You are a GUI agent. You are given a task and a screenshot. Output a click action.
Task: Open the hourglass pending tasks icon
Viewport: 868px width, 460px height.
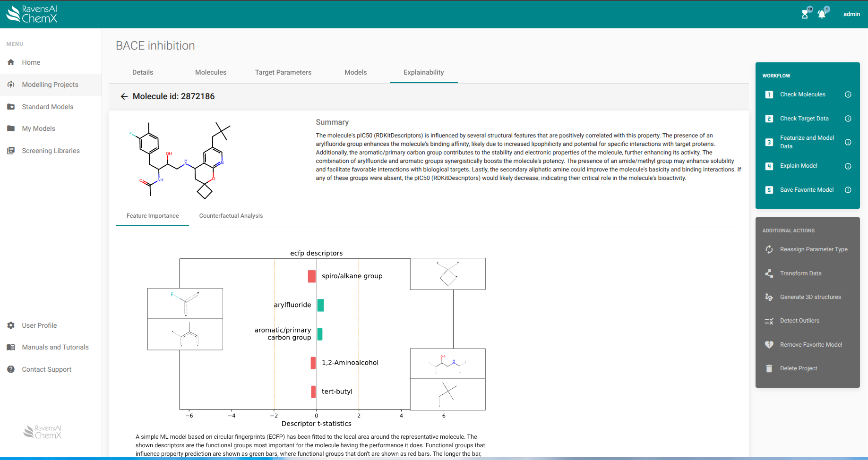click(805, 14)
